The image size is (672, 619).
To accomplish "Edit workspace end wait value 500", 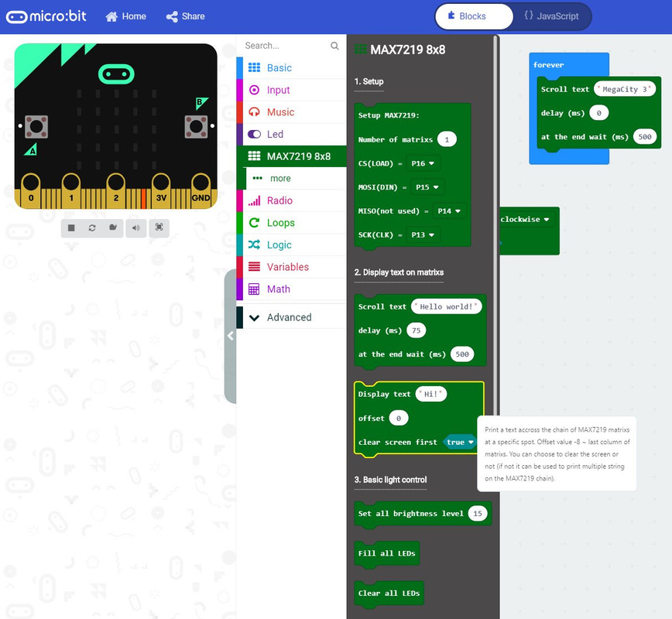I will coord(645,137).
